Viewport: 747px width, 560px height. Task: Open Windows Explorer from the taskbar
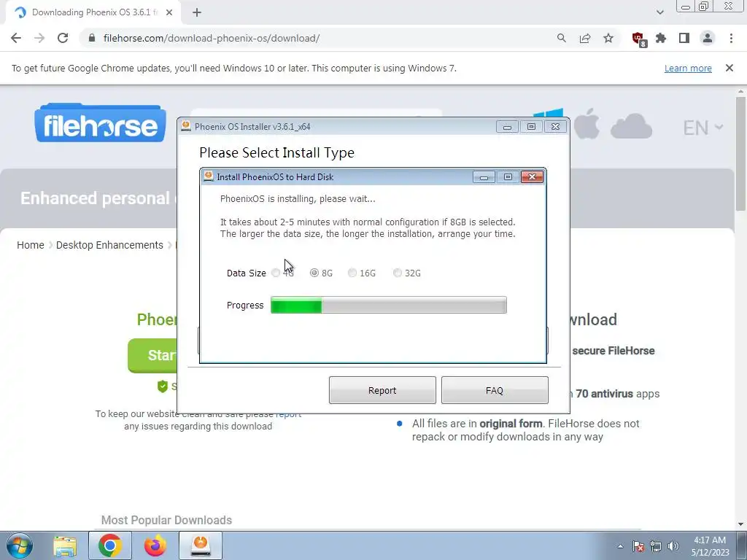(65, 546)
